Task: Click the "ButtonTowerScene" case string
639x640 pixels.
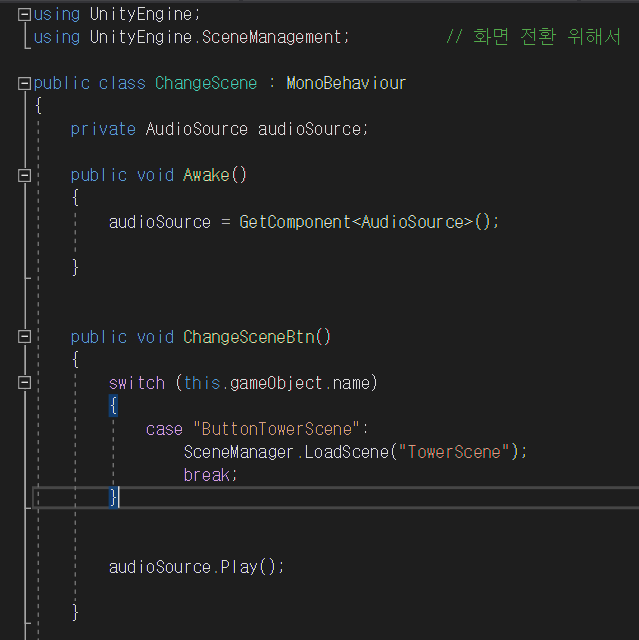Action: [276, 429]
